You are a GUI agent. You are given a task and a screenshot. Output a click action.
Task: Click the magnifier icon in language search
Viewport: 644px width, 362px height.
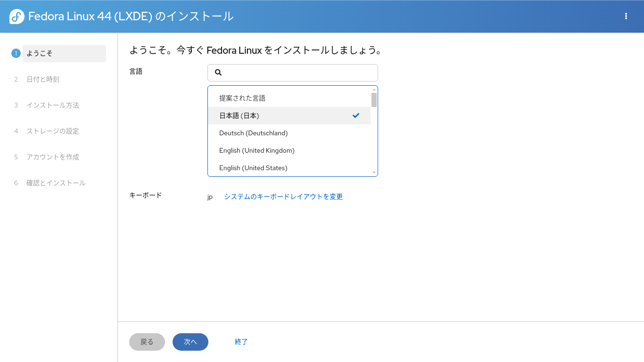click(218, 73)
